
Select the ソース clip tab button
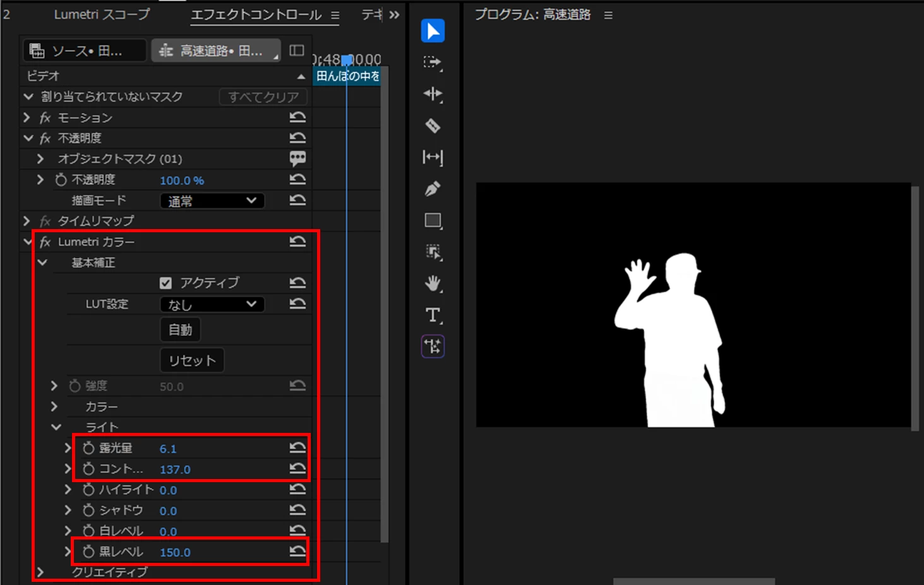click(85, 50)
